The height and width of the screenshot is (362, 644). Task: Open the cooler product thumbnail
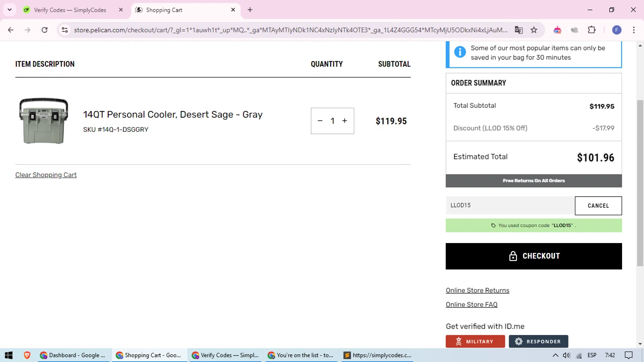point(44,121)
